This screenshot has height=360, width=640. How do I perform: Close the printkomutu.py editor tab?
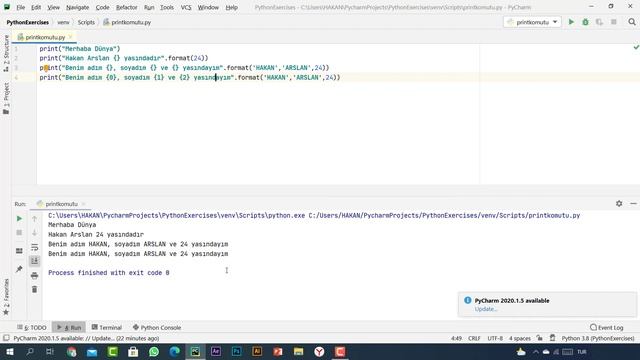(71, 37)
